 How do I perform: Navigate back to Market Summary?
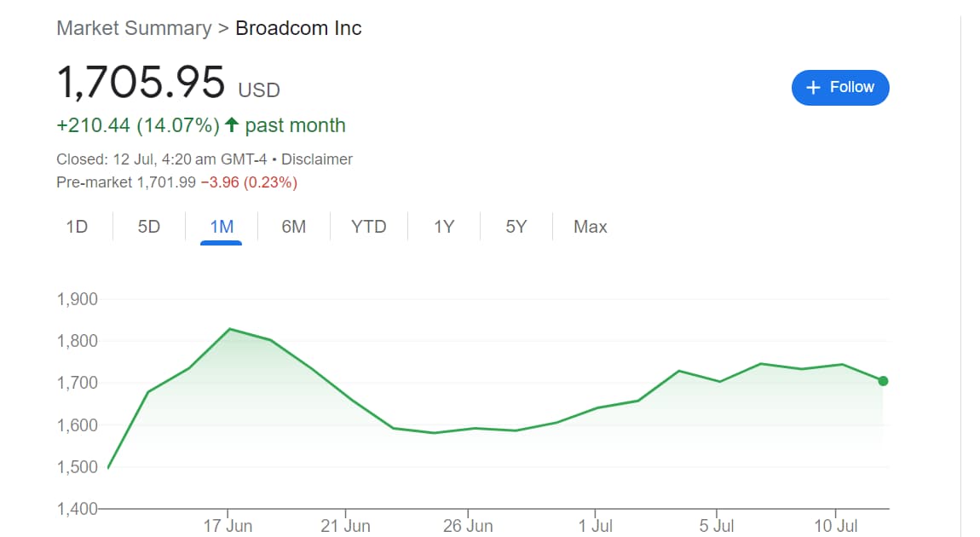click(132, 28)
